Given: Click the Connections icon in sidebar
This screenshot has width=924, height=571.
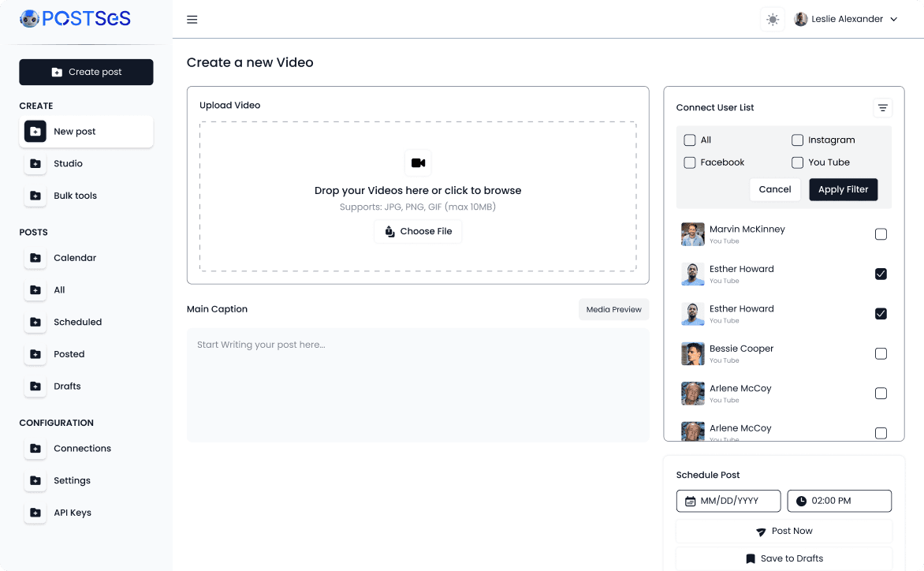Looking at the screenshot, I should pos(35,448).
